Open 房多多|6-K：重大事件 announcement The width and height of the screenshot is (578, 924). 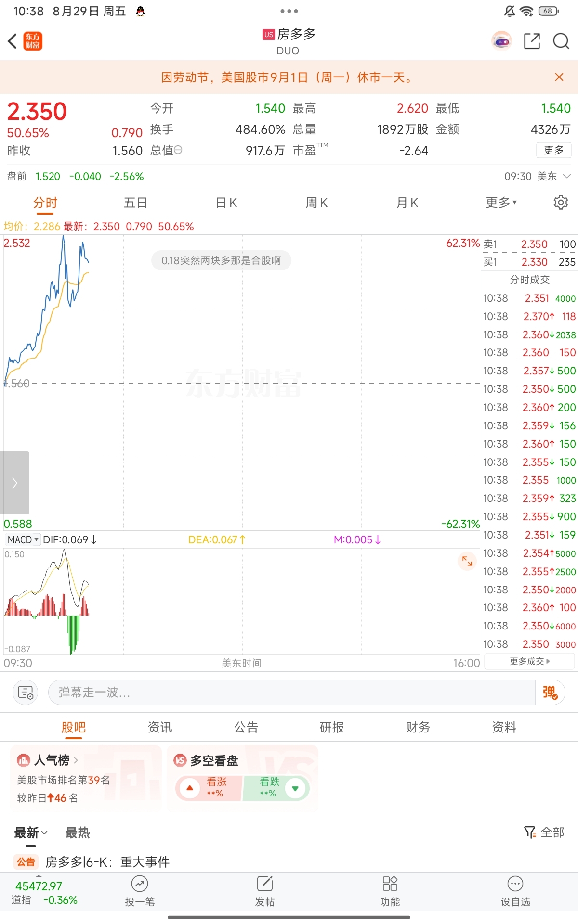(107, 861)
